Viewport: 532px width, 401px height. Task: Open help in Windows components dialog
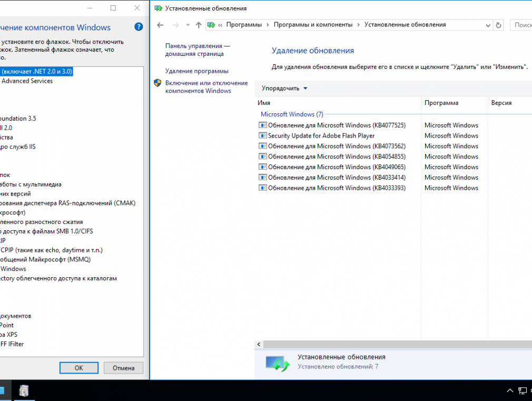pyautogui.click(x=139, y=27)
